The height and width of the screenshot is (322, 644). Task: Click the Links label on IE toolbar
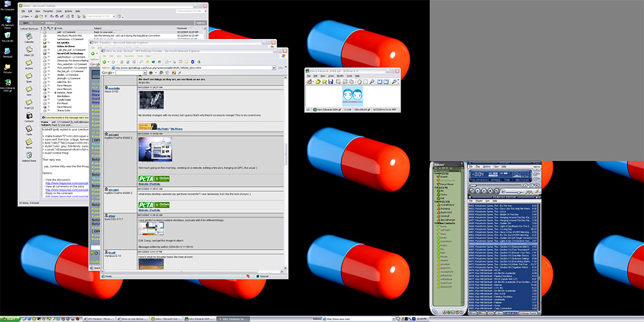point(280,68)
